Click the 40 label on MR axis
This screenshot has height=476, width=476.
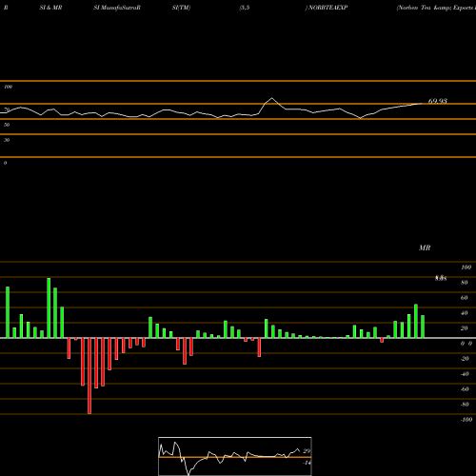click(465, 313)
